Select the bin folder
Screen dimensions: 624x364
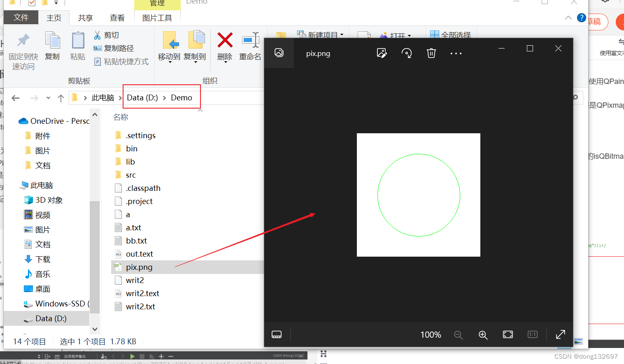click(126, 148)
